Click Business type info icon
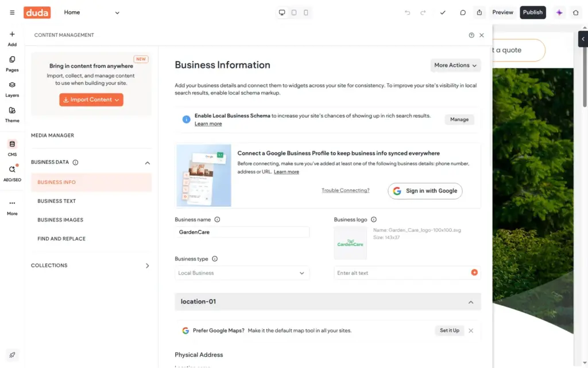The width and height of the screenshot is (588, 368). click(x=215, y=259)
